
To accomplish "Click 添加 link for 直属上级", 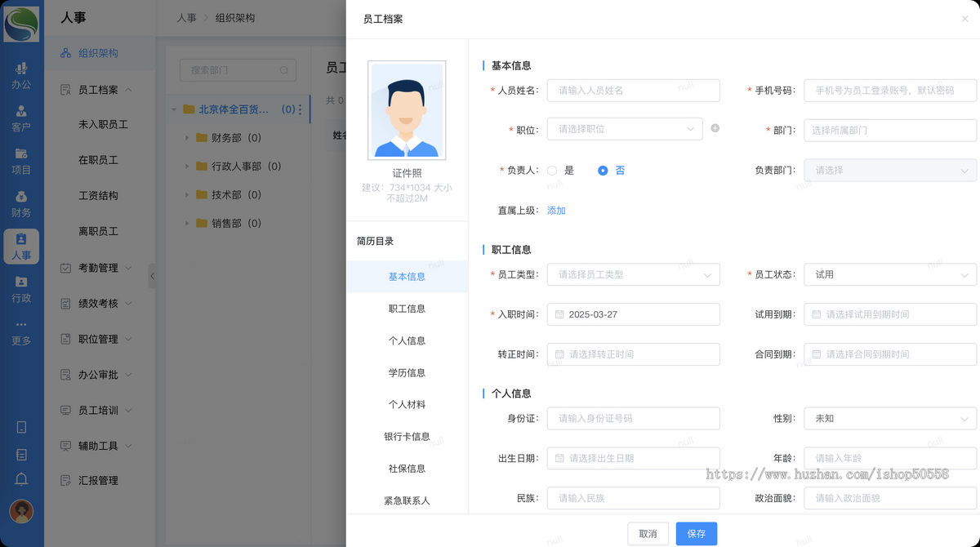I will pos(556,211).
